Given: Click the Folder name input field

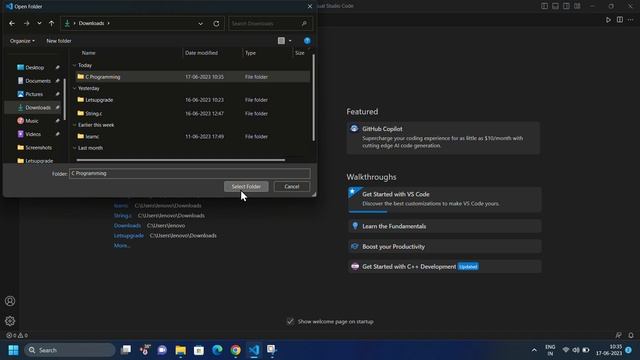Looking at the screenshot, I should pos(190,173).
